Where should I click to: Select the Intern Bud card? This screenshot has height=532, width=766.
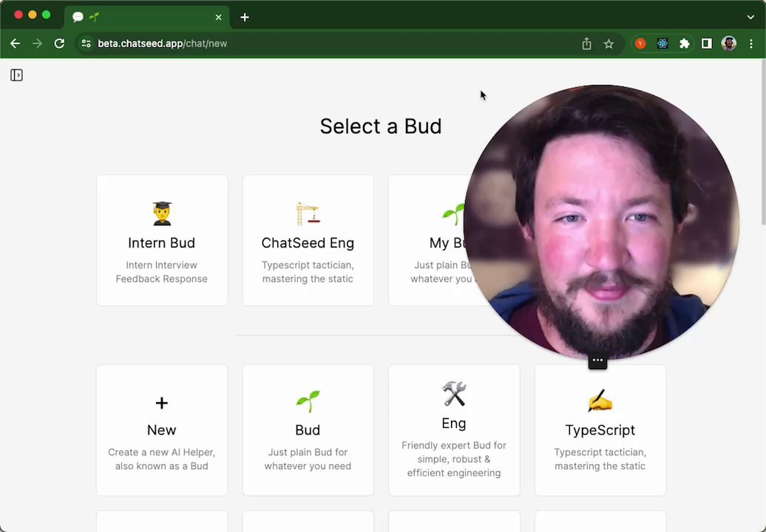162,240
